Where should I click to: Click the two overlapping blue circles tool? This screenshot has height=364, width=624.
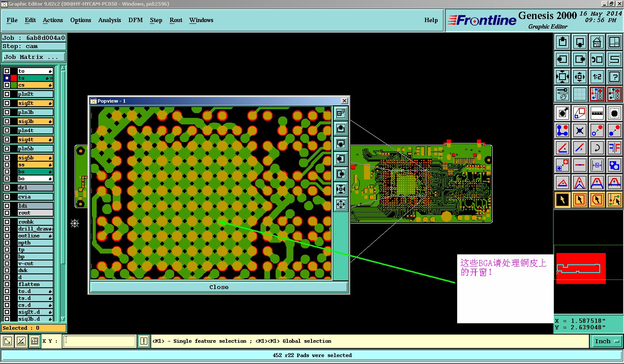point(614,165)
